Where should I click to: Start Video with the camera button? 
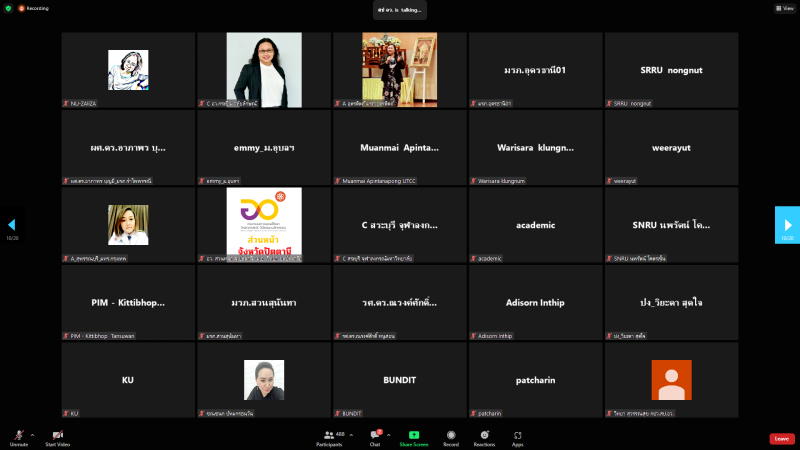pos(57,437)
